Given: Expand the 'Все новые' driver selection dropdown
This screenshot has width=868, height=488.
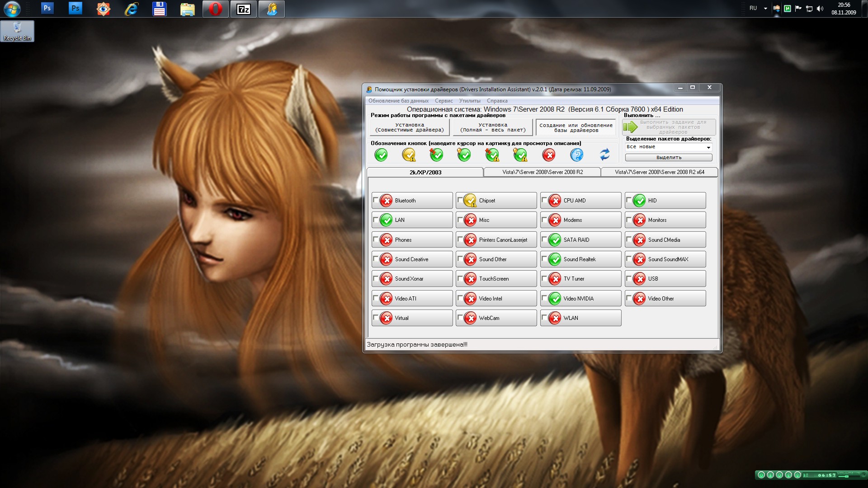Looking at the screenshot, I should click(x=708, y=147).
